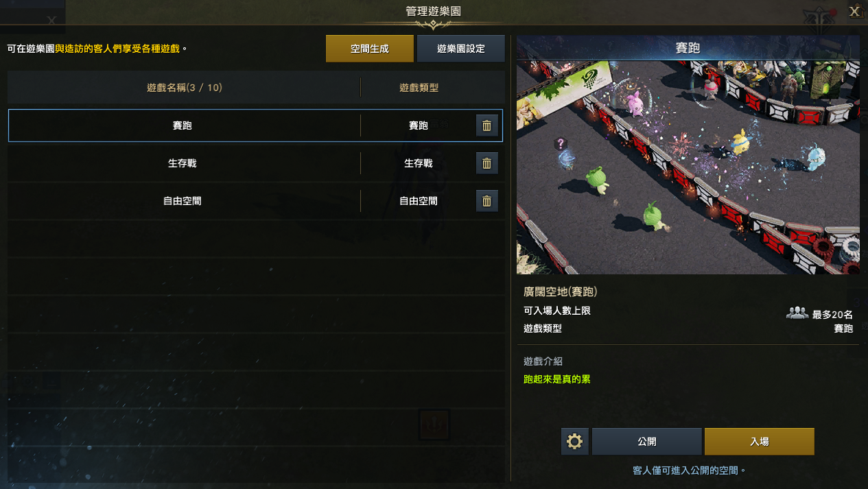Click 入場 to enter the space
Image resolution: width=868 pixels, height=489 pixels.
760,442
